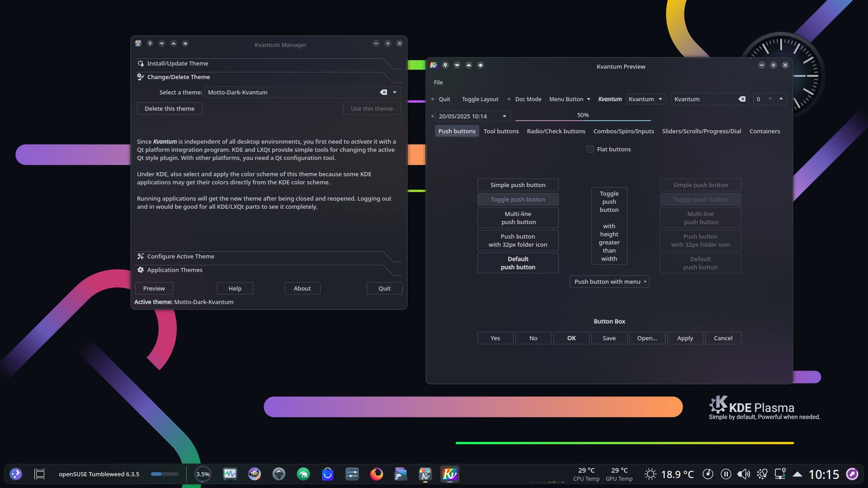868x488 pixels.
Task: Open the green elephant app in the taskbar
Action: point(303,474)
